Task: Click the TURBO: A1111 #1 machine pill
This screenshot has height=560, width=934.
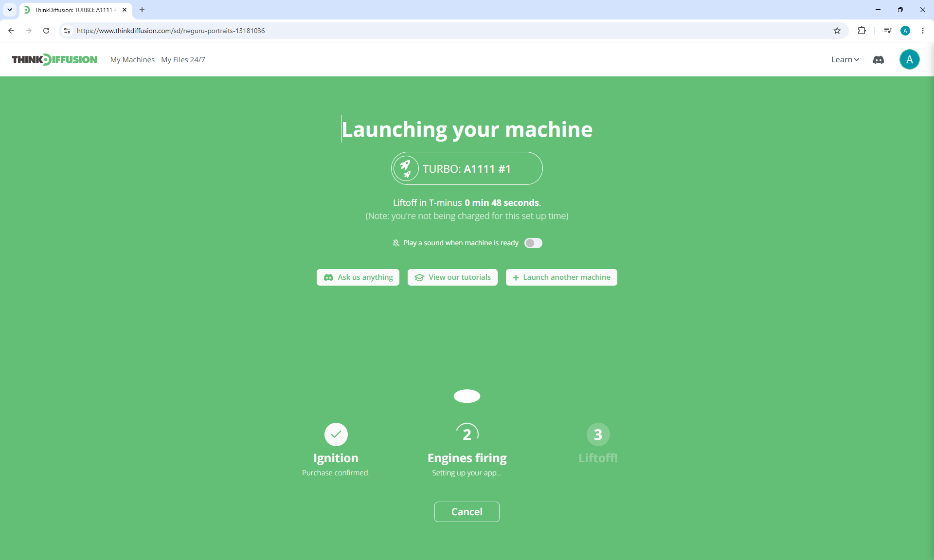Action: tap(467, 168)
